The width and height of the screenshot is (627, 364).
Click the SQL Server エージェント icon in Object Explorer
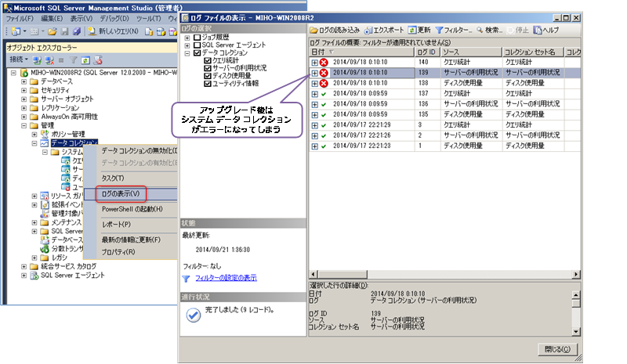tap(34, 276)
